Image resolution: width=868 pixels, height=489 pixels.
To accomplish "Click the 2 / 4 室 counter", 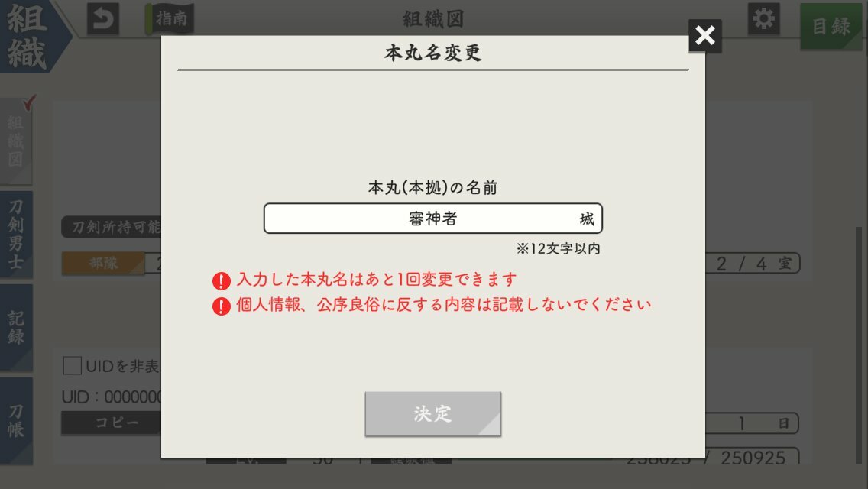I will [753, 263].
